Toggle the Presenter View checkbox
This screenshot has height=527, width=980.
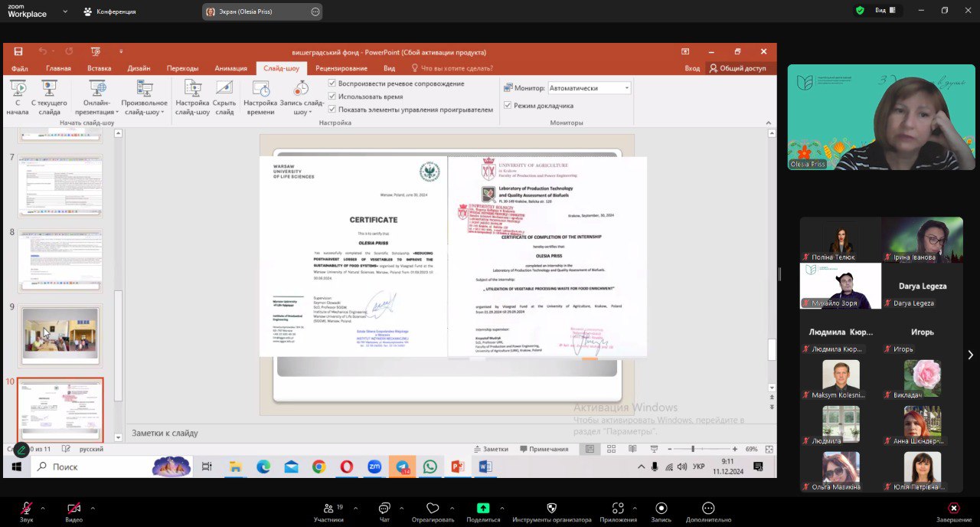(508, 106)
